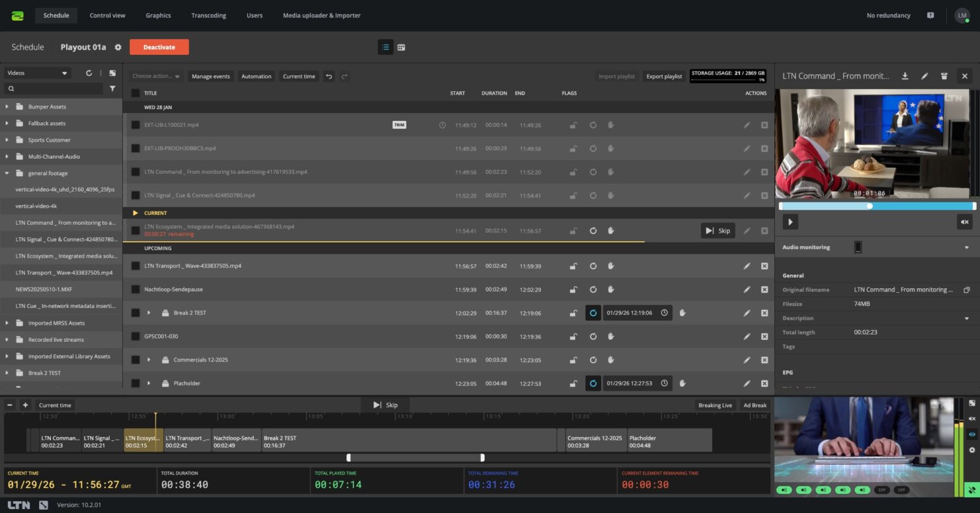Delete asset using trash icon in preview panel
Image resolution: width=980 pixels, height=513 pixels.
tap(944, 76)
